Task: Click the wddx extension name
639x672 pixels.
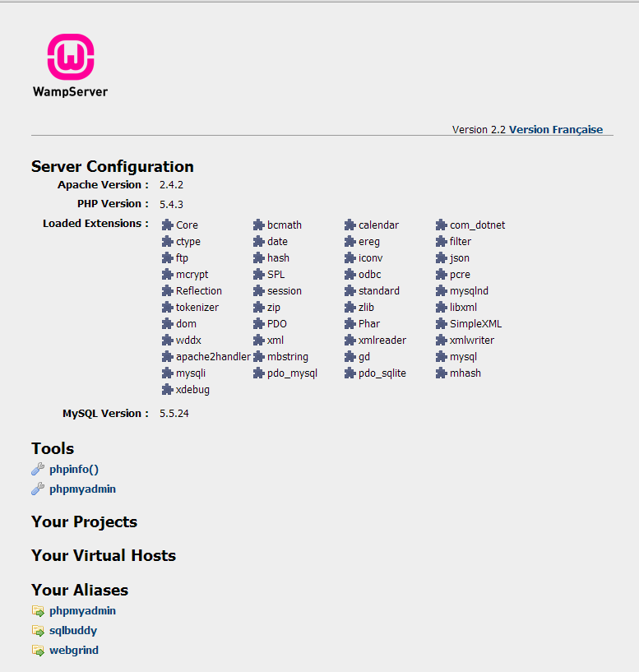Action: point(188,341)
